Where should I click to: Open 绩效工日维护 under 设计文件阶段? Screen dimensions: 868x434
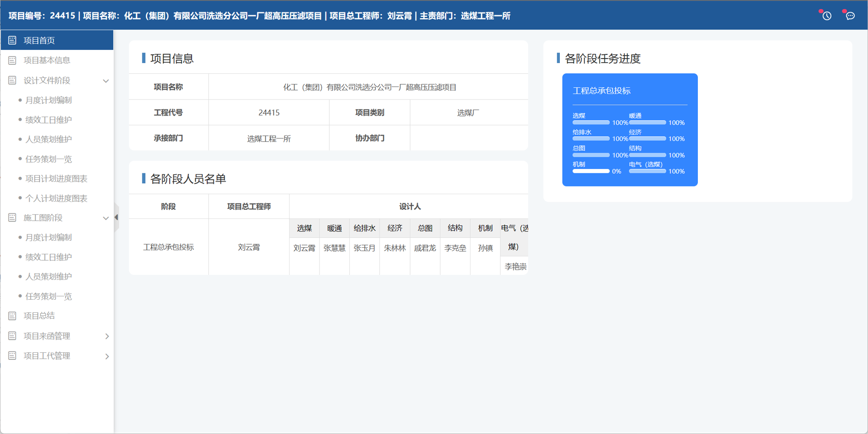coord(49,120)
